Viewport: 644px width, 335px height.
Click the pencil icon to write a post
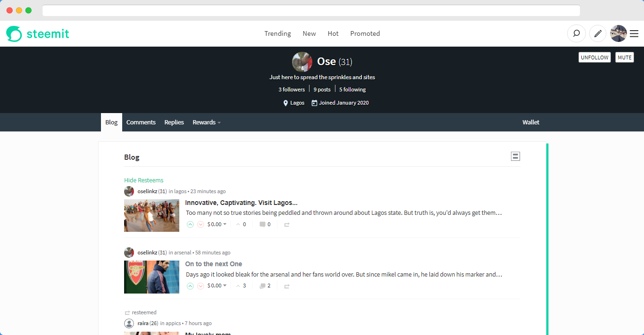tap(597, 33)
